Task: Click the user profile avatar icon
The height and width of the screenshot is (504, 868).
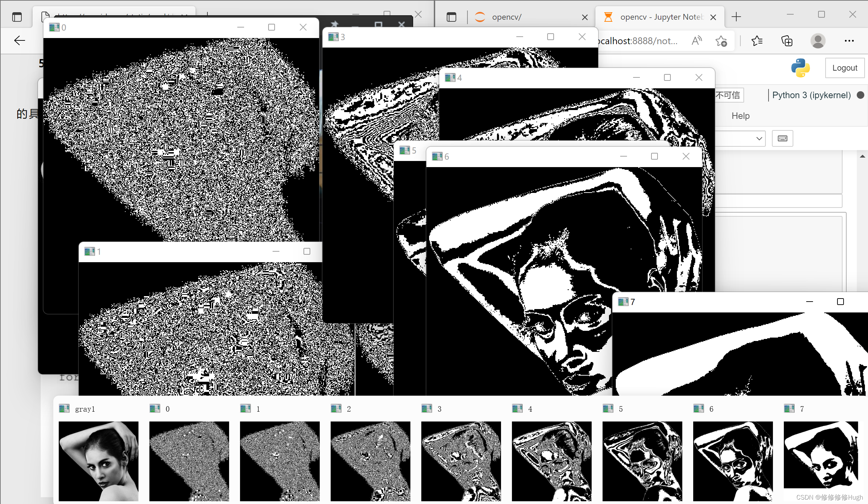Action: click(818, 41)
